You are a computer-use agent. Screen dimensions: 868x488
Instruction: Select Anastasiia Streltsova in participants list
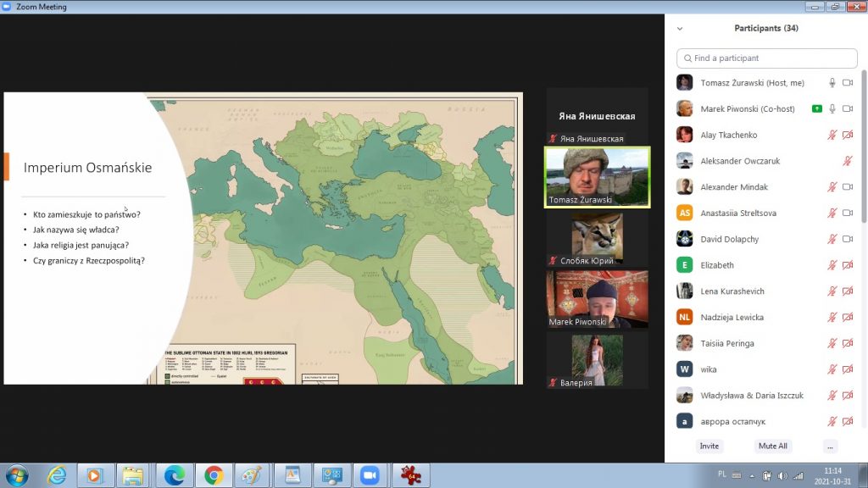[738, 213]
